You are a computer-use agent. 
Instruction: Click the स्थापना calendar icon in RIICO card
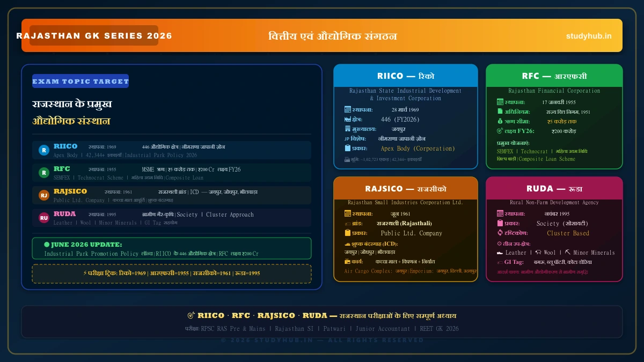[347, 109]
